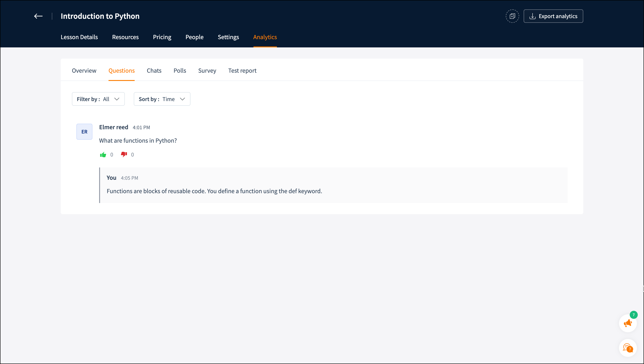Screen dimensions: 644x364
Task: Click the green notification badge showing 7
Action: 634,315
